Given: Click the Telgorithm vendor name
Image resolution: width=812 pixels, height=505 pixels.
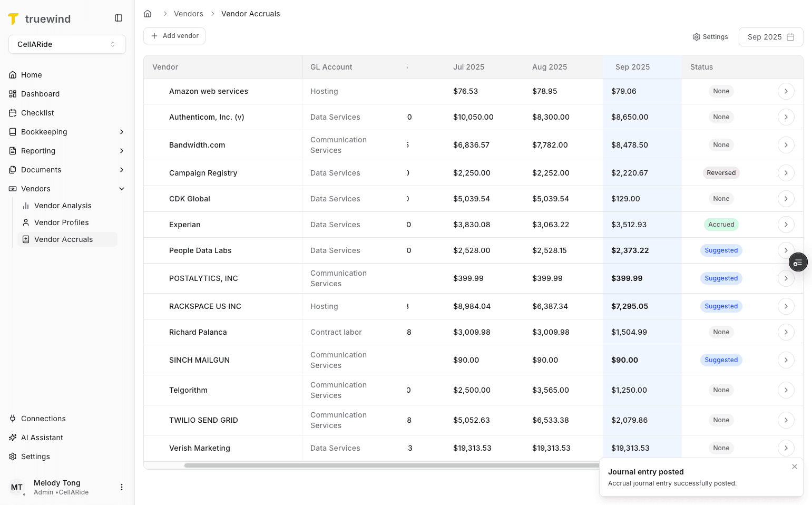Looking at the screenshot, I should [188, 390].
